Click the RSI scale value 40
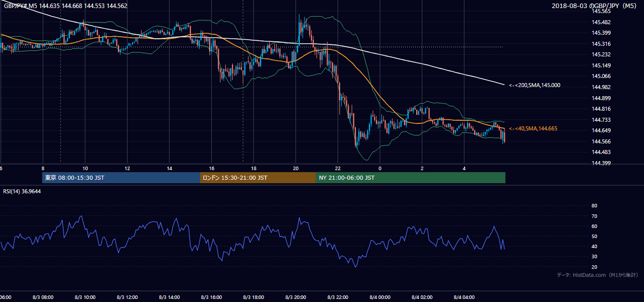Screen dimensions: 644x302 pyautogui.click(x=594, y=246)
